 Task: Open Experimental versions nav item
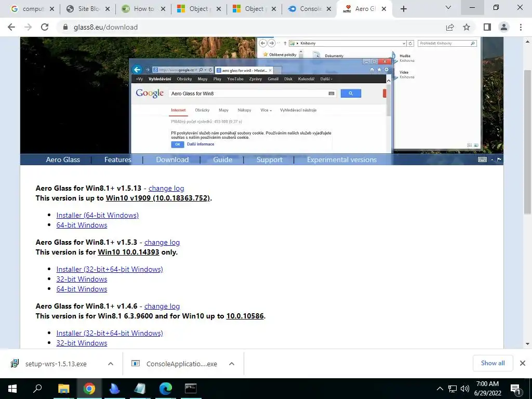(x=342, y=159)
